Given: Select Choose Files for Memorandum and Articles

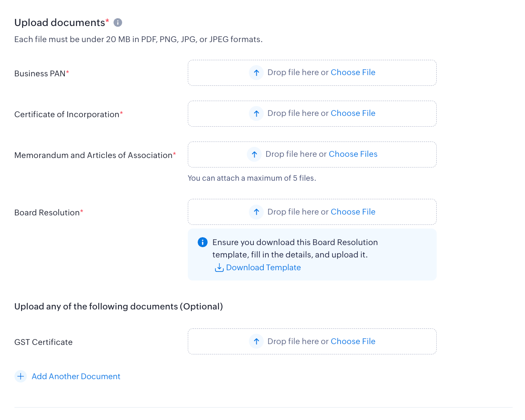Looking at the screenshot, I should [x=353, y=154].
